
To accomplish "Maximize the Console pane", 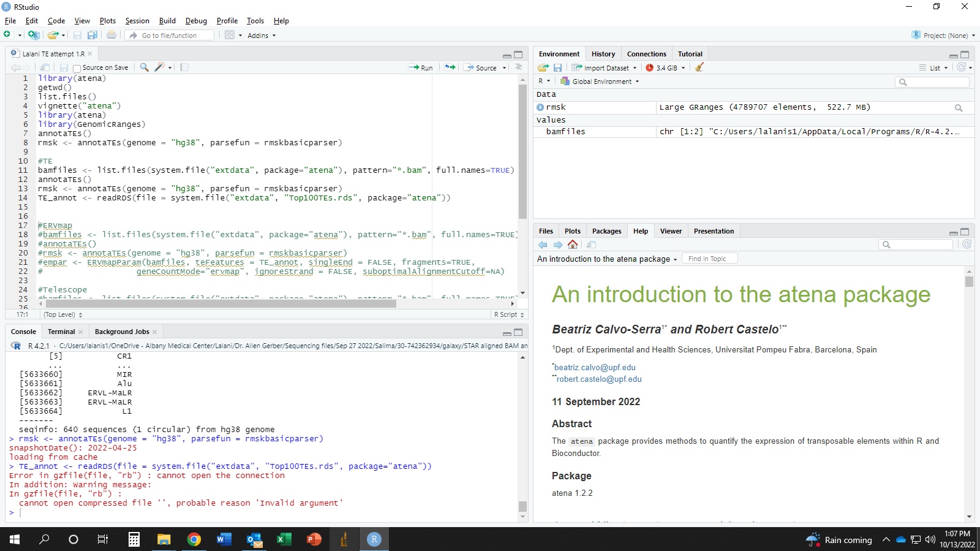I will pyautogui.click(x=518, y=332).
